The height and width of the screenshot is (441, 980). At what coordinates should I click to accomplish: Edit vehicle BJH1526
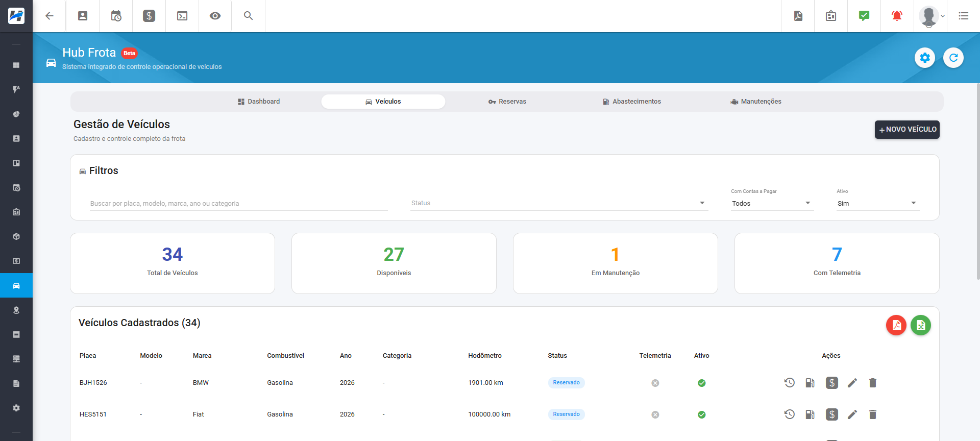tap(852, 382)
